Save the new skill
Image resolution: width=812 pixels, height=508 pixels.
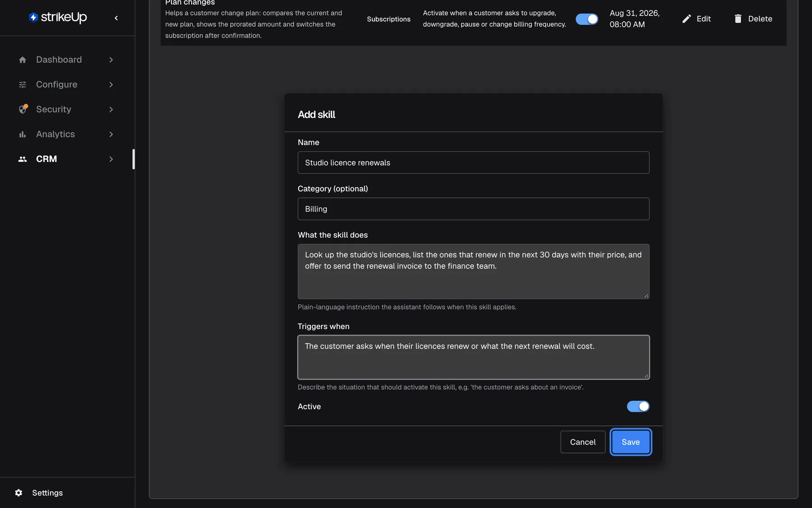click(631, 442)
